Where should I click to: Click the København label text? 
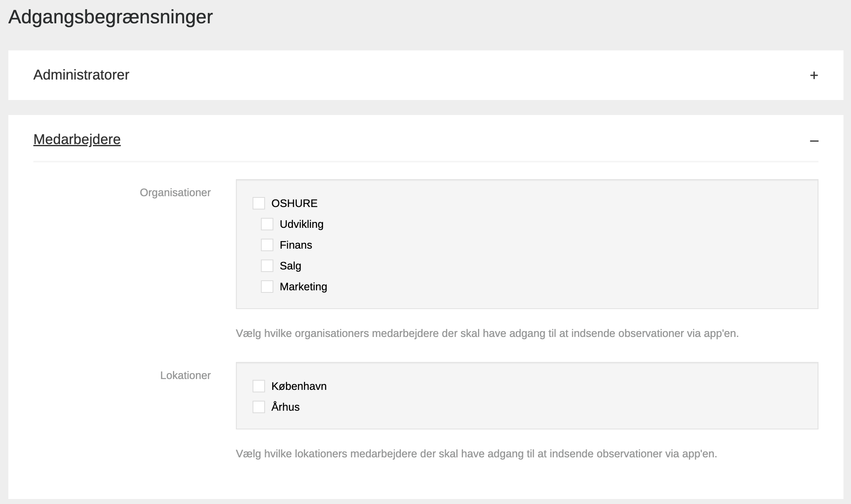[x=299, y=386]
